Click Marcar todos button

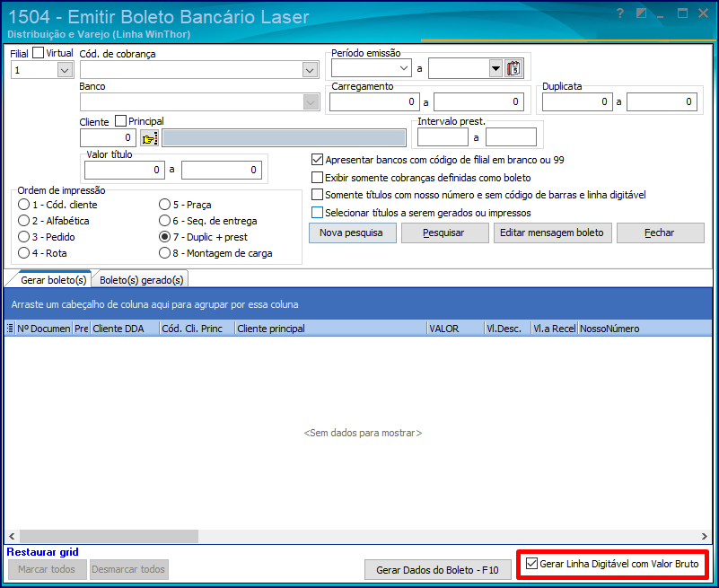pyautogui.click(x=48, y=569)
